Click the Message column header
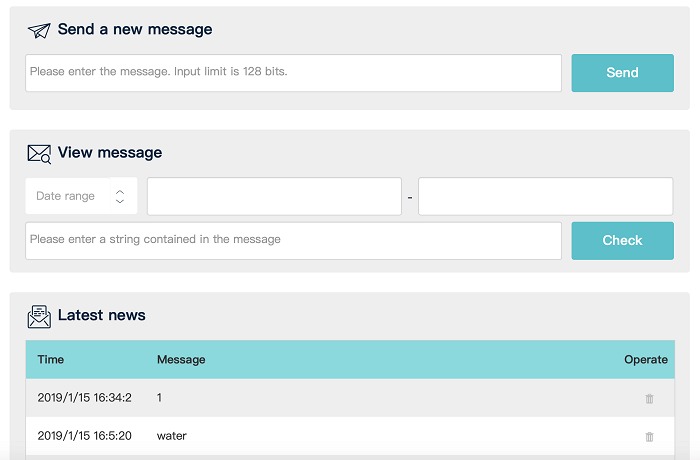This screenshot has height=460, width=700. pos(181,359)
